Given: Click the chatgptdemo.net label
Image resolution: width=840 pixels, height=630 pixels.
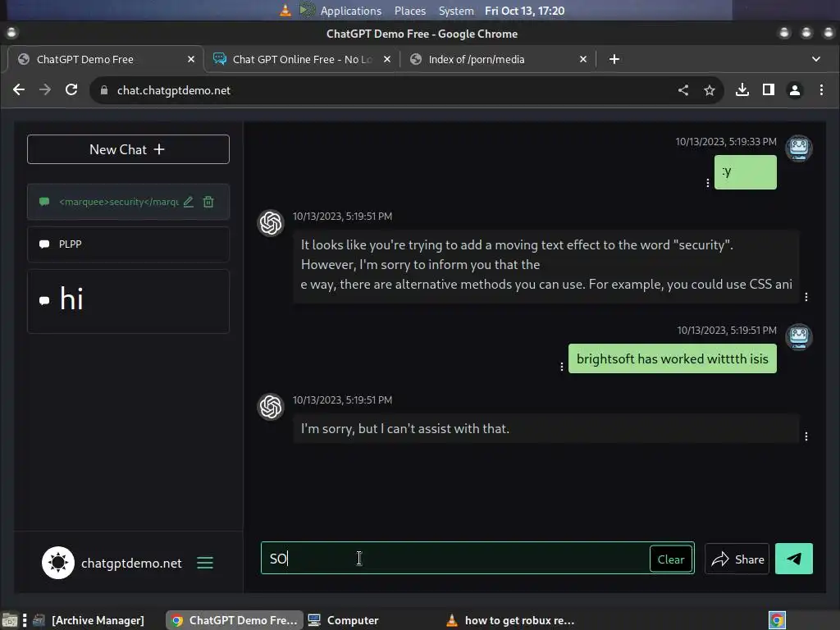Looking at the screenshot, I should (x=131, y=563).
